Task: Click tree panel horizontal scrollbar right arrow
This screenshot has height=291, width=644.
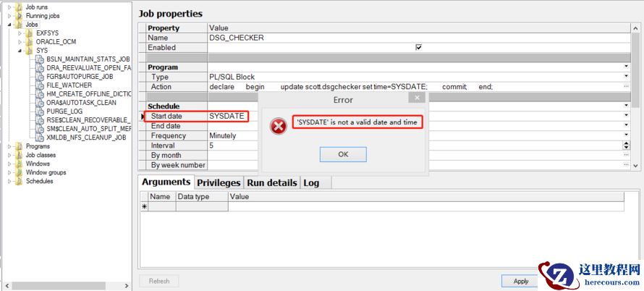Action: pos(127,285)
